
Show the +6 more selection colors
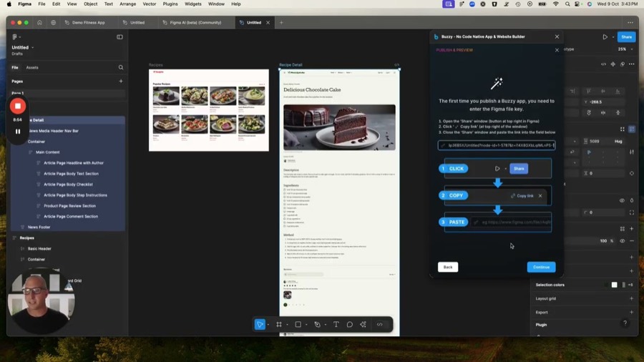(630, 285)
